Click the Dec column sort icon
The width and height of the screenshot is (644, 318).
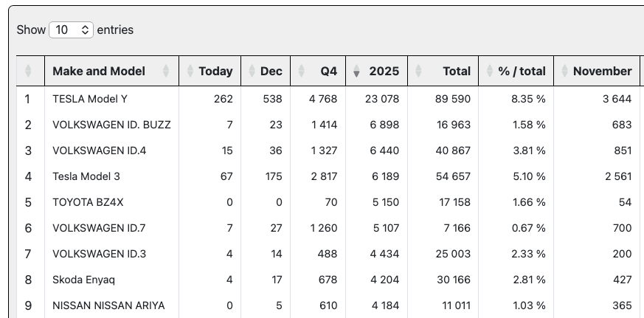click(252, 72)
